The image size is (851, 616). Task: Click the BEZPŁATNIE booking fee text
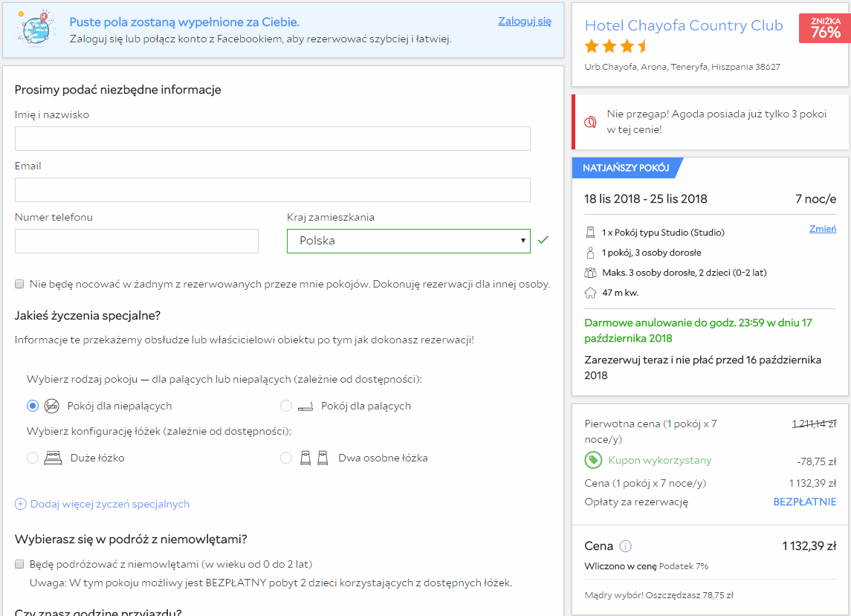(805, 502)
